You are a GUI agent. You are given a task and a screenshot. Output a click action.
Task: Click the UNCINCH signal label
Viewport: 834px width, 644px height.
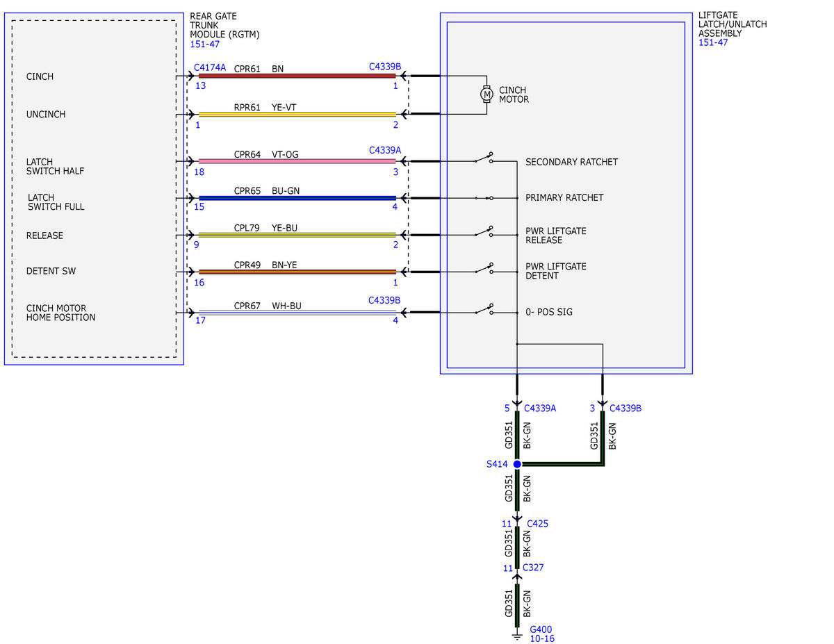[46, 114]
